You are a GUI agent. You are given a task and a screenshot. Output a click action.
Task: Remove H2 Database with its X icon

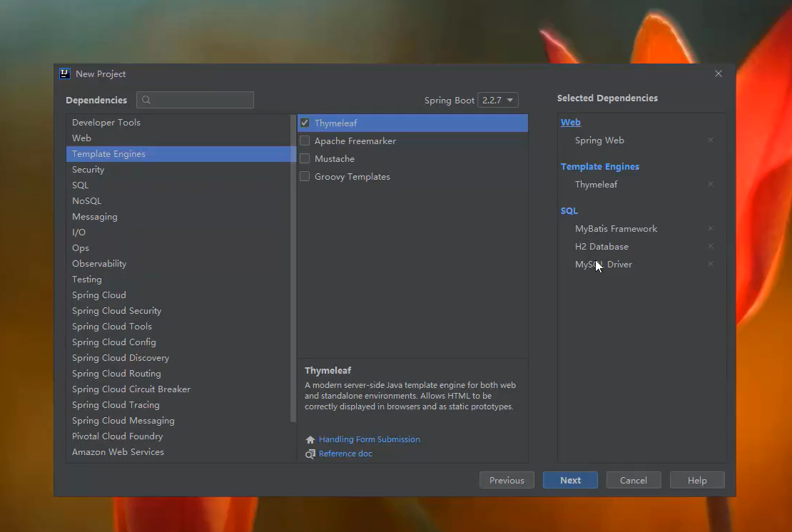tap(711, 246)
